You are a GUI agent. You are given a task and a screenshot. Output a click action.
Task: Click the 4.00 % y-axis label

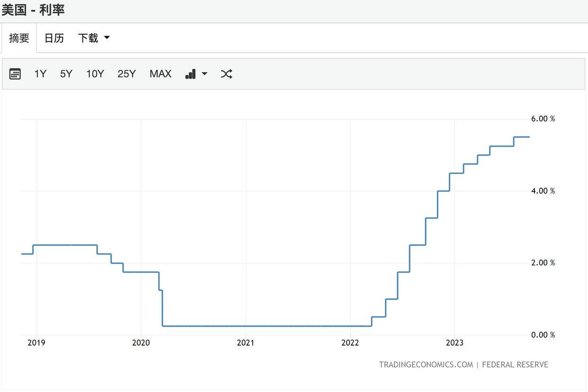[x=543, y=191]
